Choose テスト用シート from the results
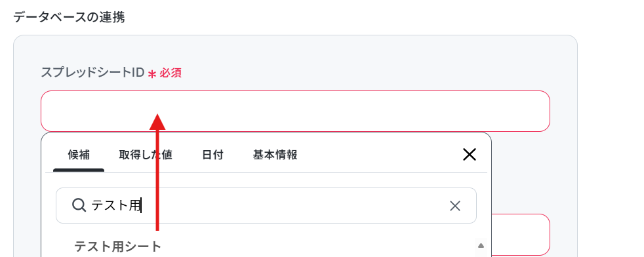Screen dimensions: 644x257 point(118,247)
